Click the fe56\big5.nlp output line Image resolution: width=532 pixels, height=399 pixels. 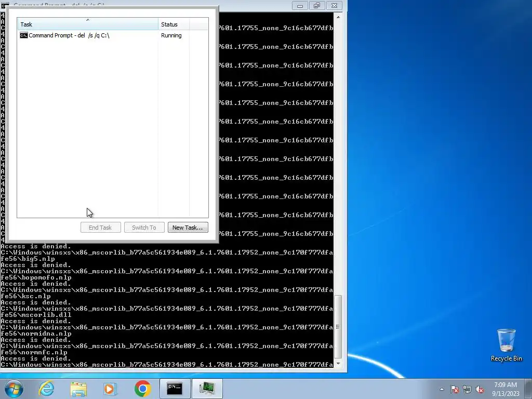(28, 259)
